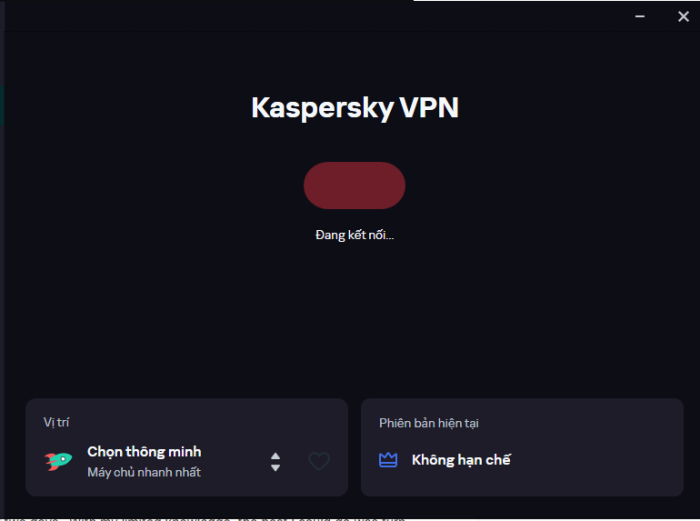The height and width of the screenshot is (521, 700).
Task: Click the "Phiên bản hiện tại" heading
Action: (428, 423)
